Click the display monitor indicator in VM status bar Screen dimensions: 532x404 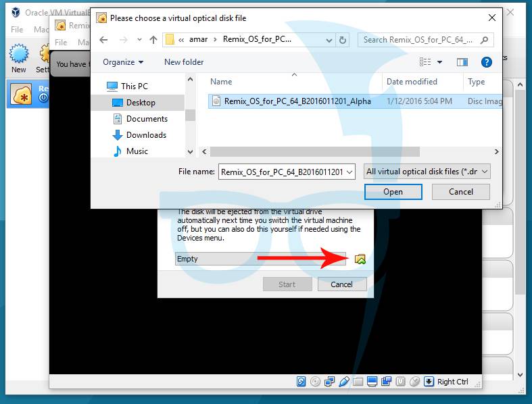pyautogui.click(x=372, y=382)
